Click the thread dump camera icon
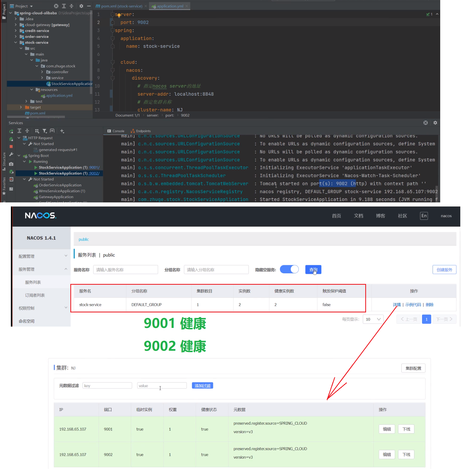466x476 pixels. 11,164
